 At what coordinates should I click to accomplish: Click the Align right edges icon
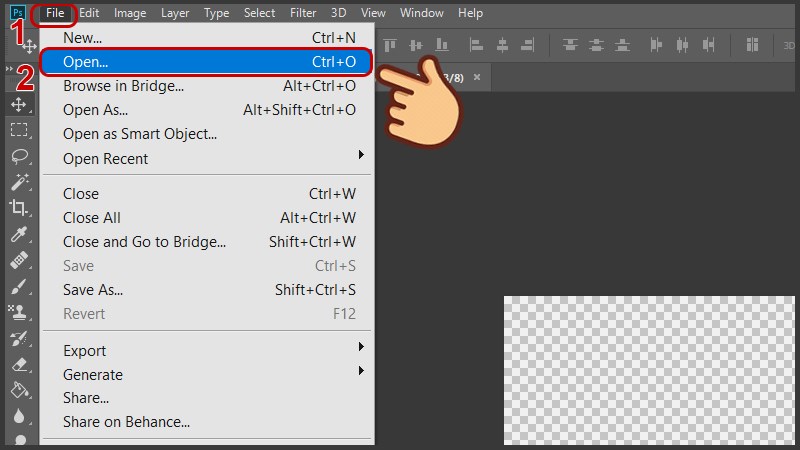point(528,45)
